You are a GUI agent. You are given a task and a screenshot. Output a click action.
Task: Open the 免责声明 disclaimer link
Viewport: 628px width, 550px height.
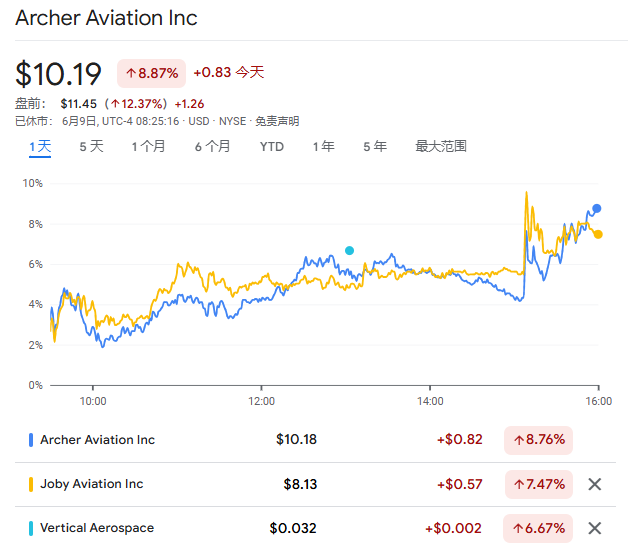[x=277, y=121]
